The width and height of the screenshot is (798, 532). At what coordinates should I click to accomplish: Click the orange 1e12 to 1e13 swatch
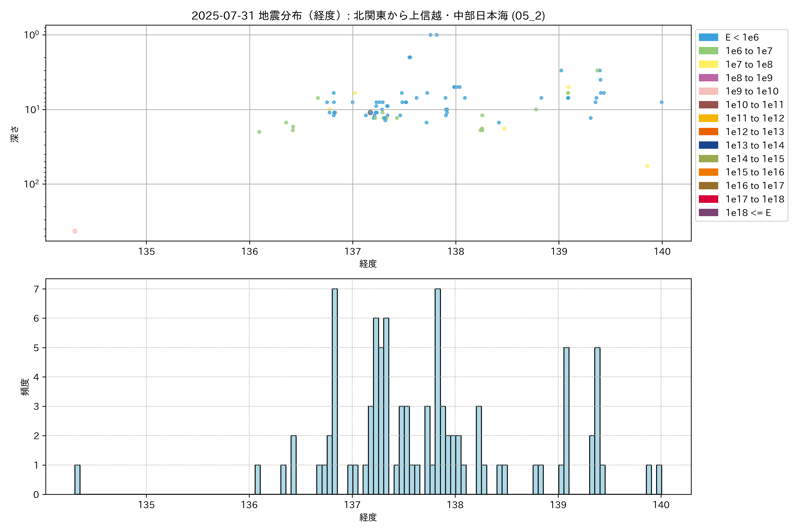tap(708, 132)
